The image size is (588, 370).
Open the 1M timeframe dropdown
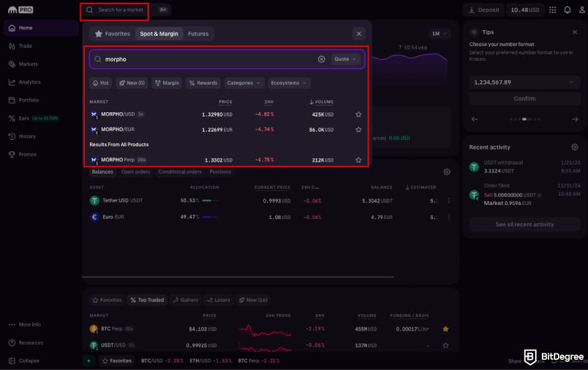click(x=440, y=34)
